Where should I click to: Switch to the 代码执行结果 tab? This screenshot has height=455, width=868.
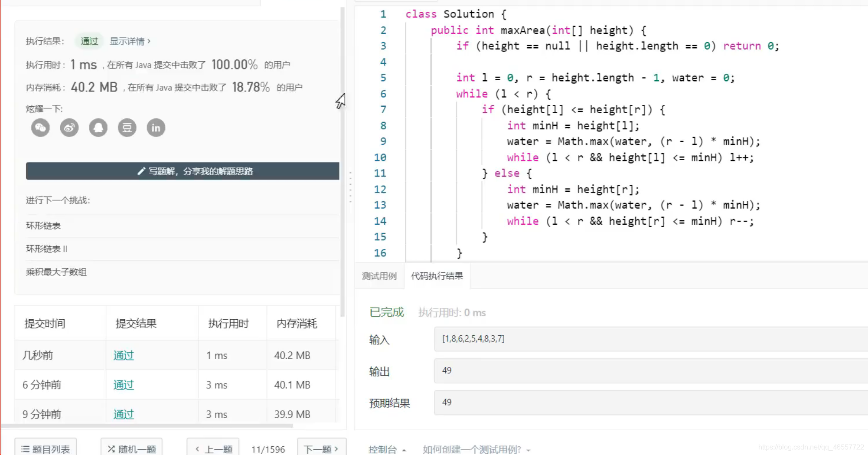pyautogui.click(x=437, y=276)
